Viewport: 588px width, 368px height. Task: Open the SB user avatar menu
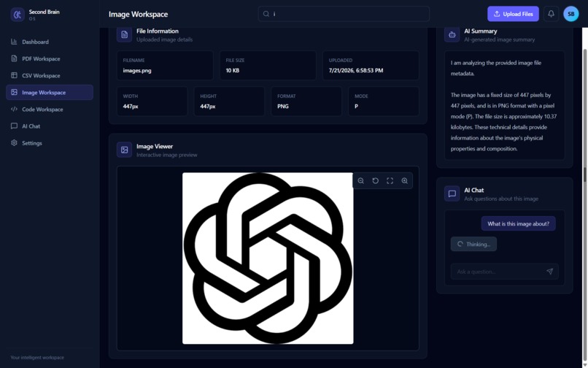tap(570, 14)
